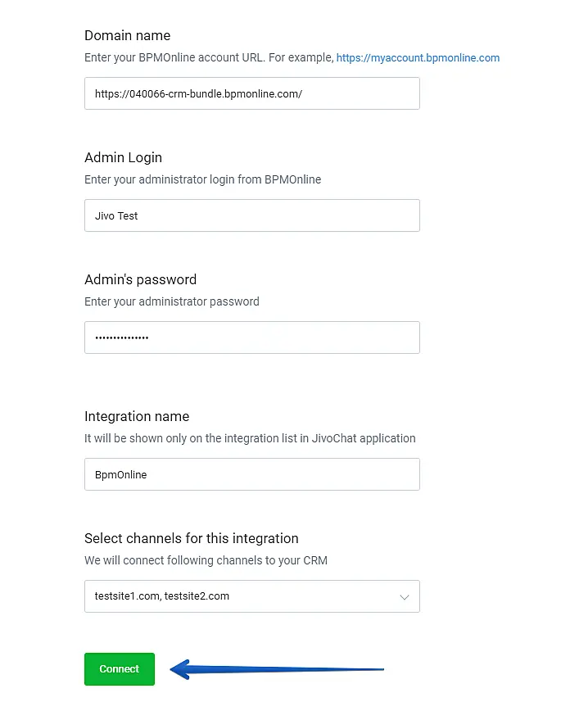
Task: Click the "testsite1.com, testsite2.com" selected value
Action: point(162,596)
